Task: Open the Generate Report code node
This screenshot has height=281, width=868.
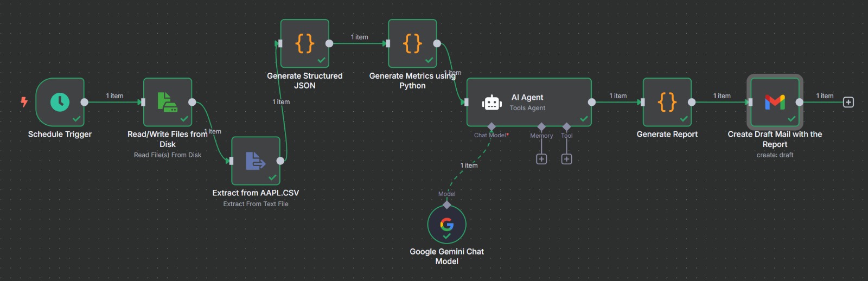Action: click(x=667, y=102)
